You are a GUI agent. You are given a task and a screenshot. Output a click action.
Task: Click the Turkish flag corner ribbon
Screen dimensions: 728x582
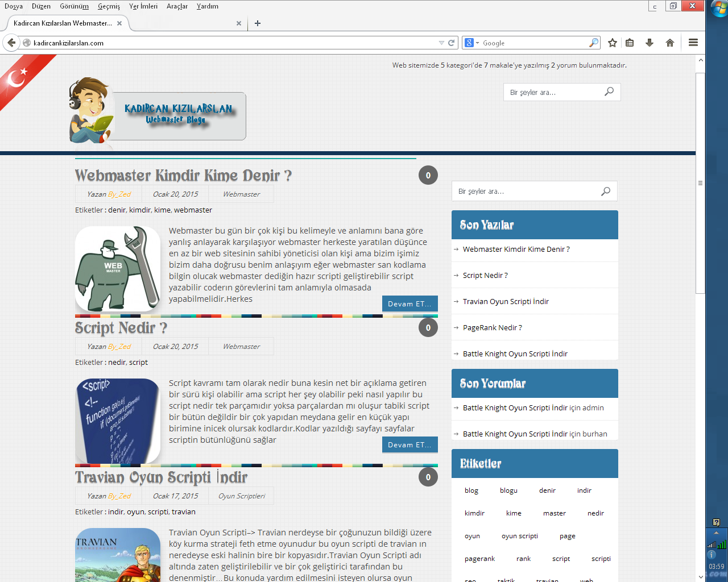coord(20,77)
